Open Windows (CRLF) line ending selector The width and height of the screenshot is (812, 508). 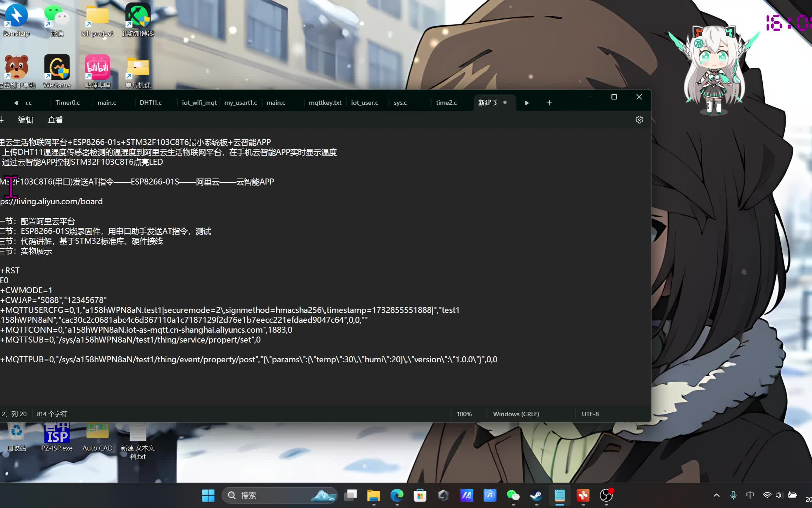click(x=516, y=414)
